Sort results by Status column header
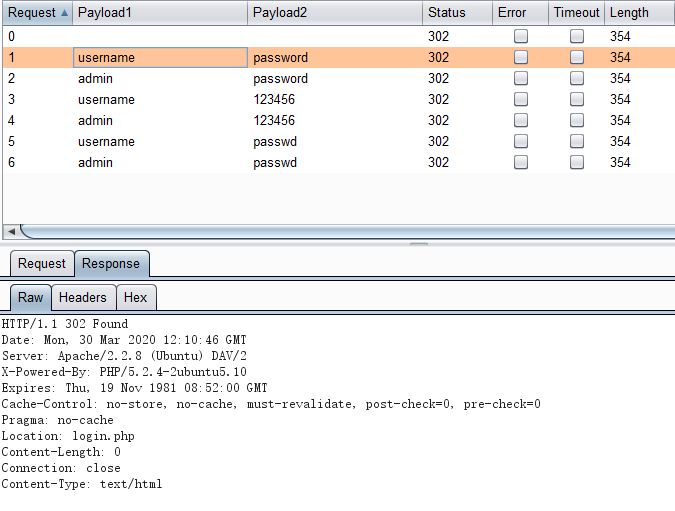675x511 pixels. click(456, 13)
